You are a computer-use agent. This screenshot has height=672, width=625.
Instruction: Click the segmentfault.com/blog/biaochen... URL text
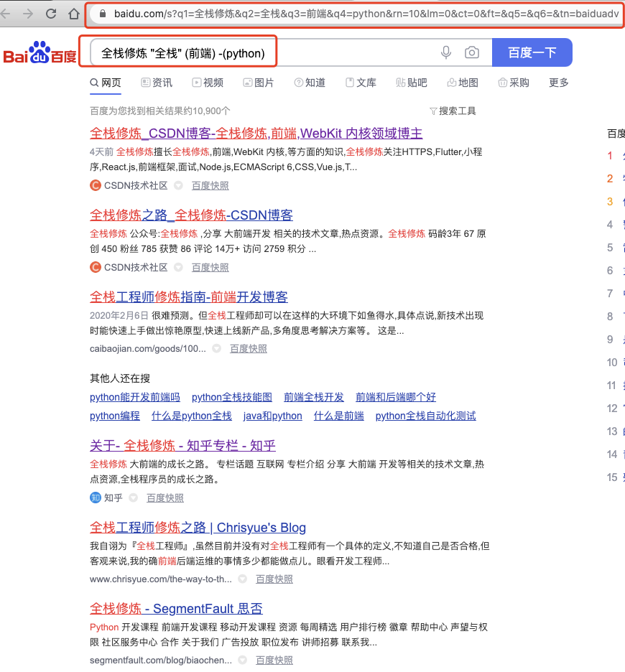(x=161, y=660)
